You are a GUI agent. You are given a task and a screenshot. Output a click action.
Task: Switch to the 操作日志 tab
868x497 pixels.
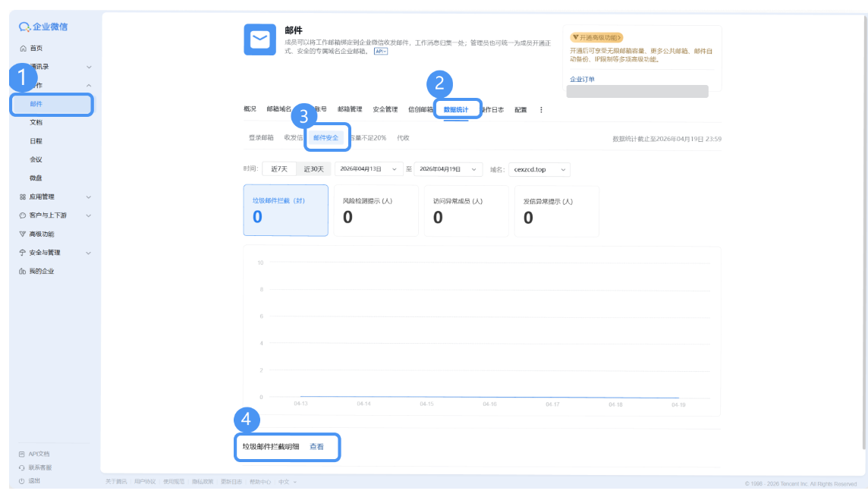coord(492,109)
